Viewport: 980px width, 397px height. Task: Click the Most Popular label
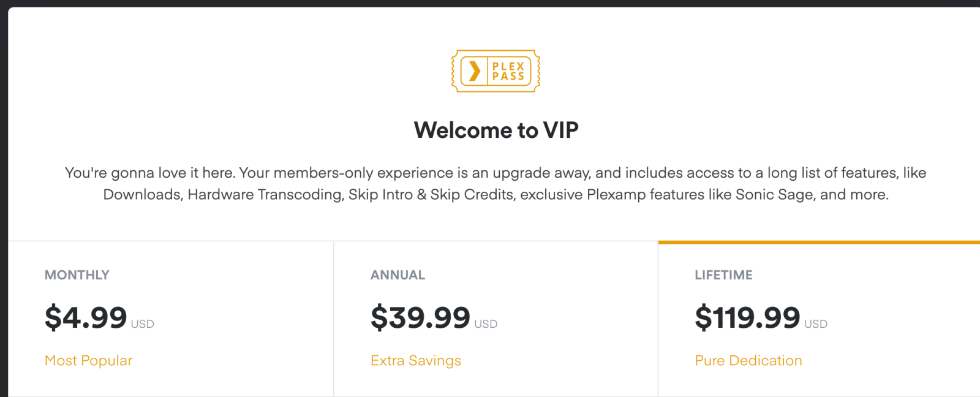(89, 360)
